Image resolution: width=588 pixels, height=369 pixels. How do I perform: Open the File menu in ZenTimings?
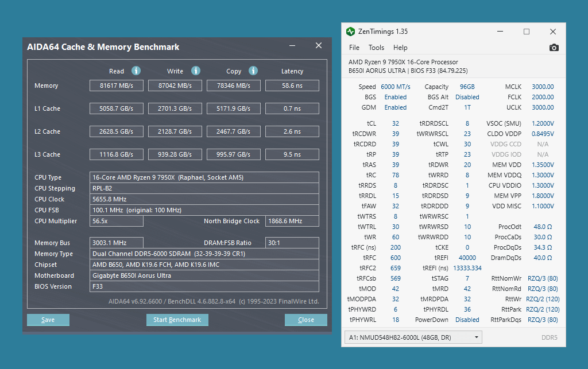(x=354, y=48)
